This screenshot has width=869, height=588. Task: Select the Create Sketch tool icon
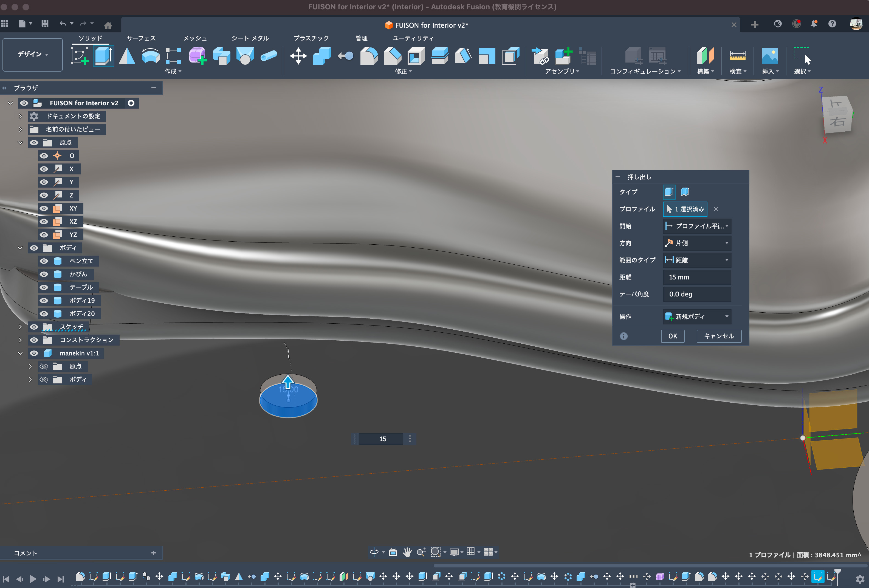pyautogui.click(x=80, y=56)
